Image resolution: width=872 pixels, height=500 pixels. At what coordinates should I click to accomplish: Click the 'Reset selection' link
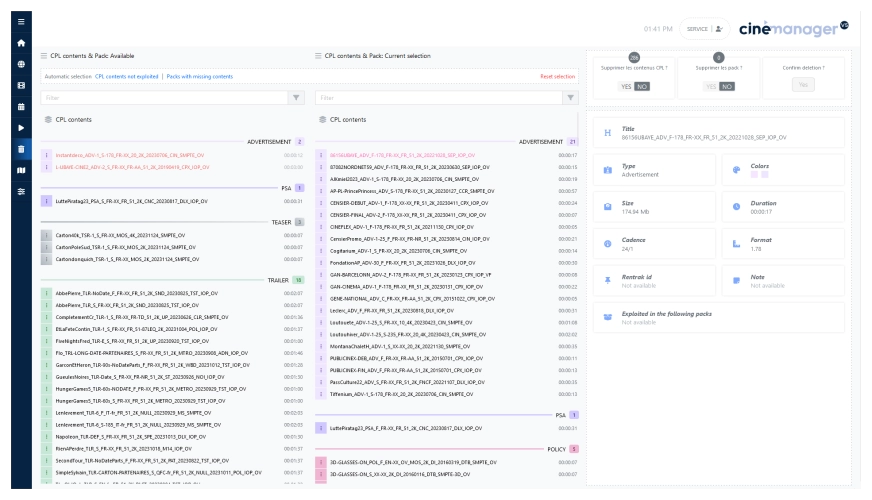557,76
